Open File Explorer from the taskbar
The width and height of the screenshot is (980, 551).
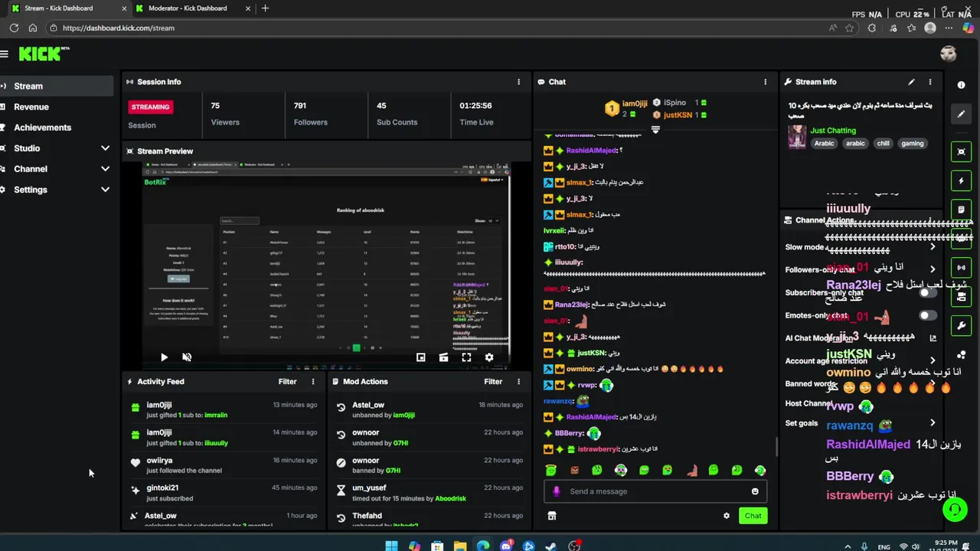point(460,546)
